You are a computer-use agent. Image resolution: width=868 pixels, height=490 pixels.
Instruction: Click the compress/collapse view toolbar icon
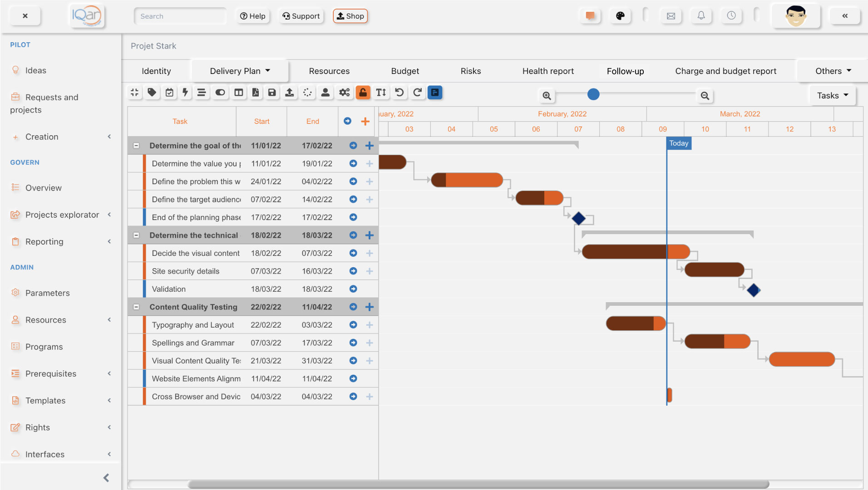tap(134, 93)
